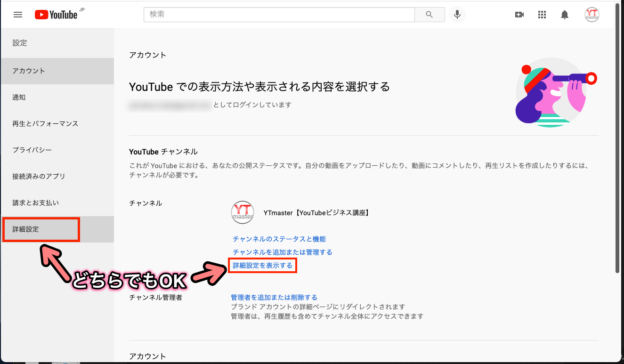Open the create video camera icon
Image resolution: width=624 pixels, height=364 pixels.
point(519,15)
